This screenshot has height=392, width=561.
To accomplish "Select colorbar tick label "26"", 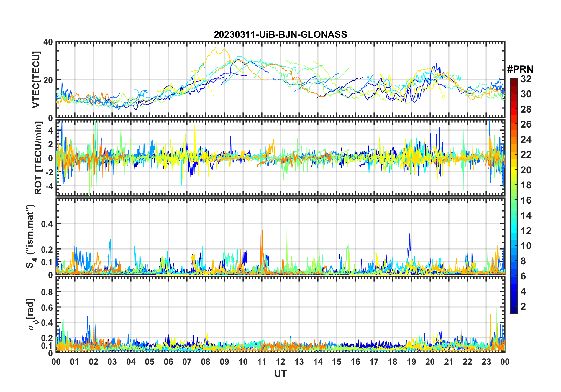I will [526, 124].
